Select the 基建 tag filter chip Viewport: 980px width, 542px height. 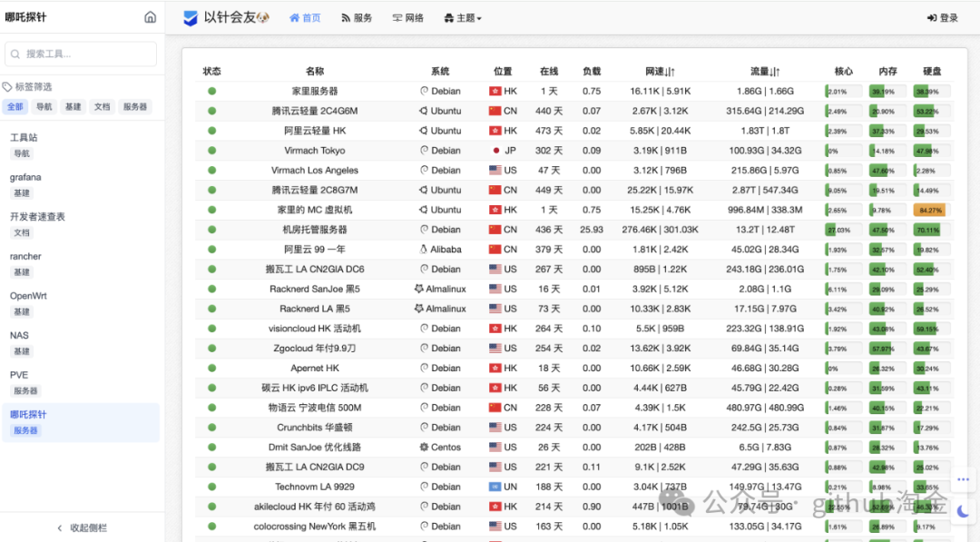[x=73, y=107]
